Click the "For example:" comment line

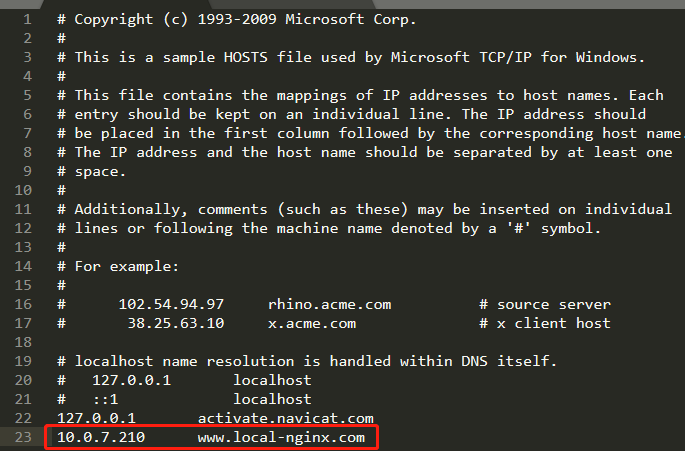[123, 266]
